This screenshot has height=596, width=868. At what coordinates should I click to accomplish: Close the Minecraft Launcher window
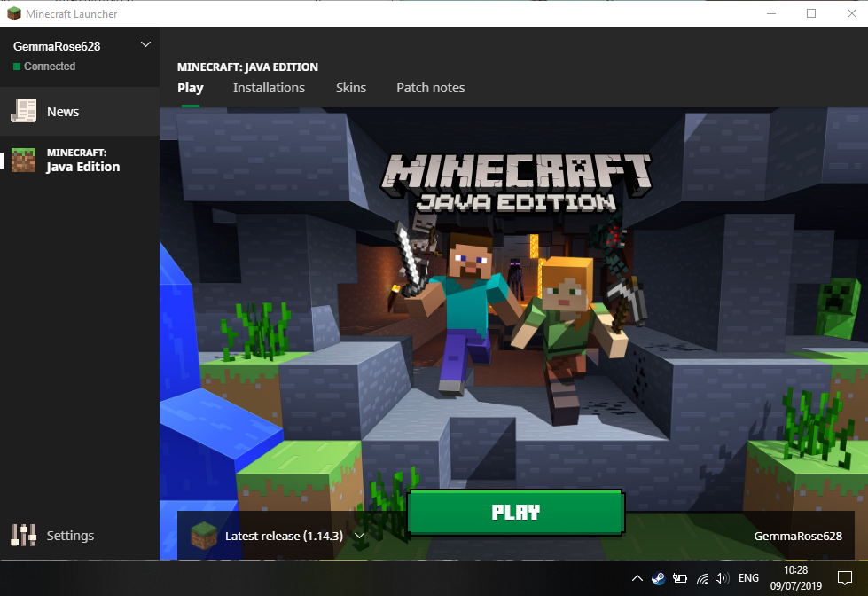(852, 13)
